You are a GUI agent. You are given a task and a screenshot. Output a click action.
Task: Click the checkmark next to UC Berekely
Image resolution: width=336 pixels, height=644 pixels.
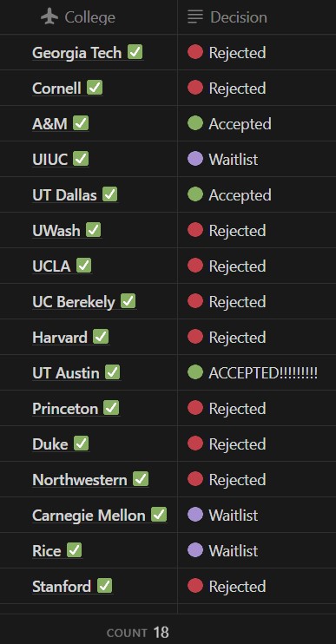click(x=128, y=301)
